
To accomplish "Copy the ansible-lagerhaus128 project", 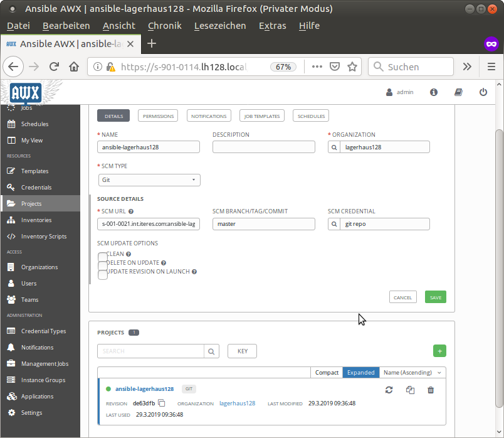I will click(x=410, y=390).
